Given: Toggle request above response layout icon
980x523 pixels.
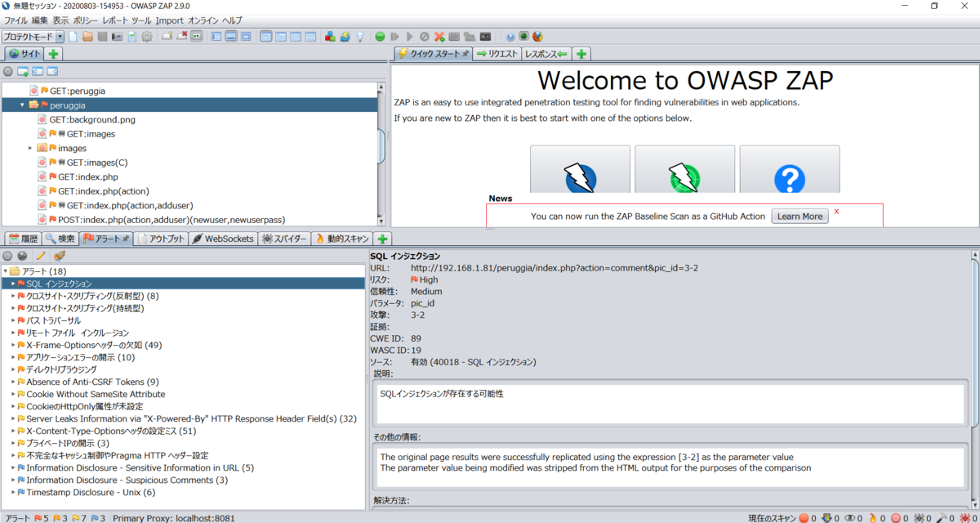Looking at the screenshot, I should coord(310,37).
